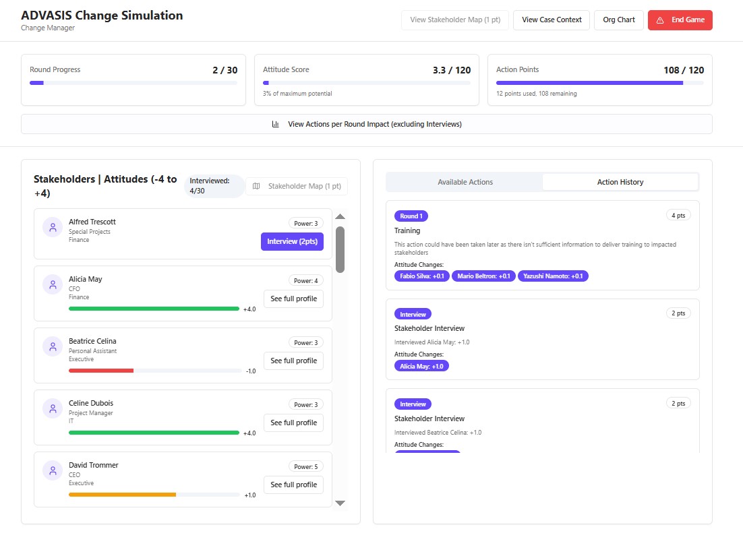The width and height of the screenshot is (743, 560).
Task: Interview Alfred Trescott for 2 points
Action: point(293,242)
